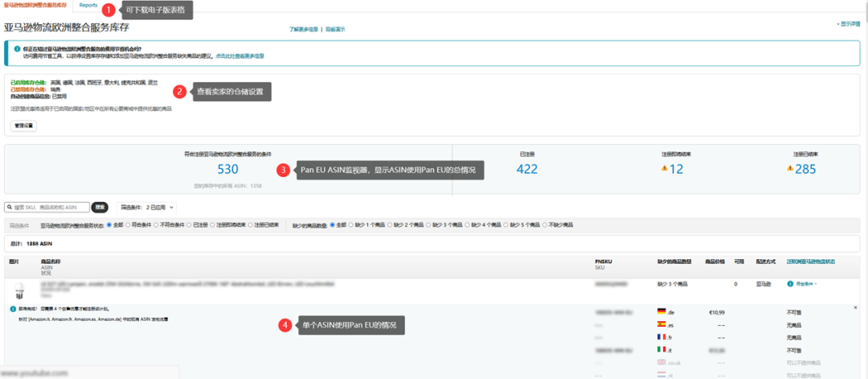Click the 管理设置 button
Image resolution: width=868 pixels, height=379 pixels.
[x=24, y=126]
